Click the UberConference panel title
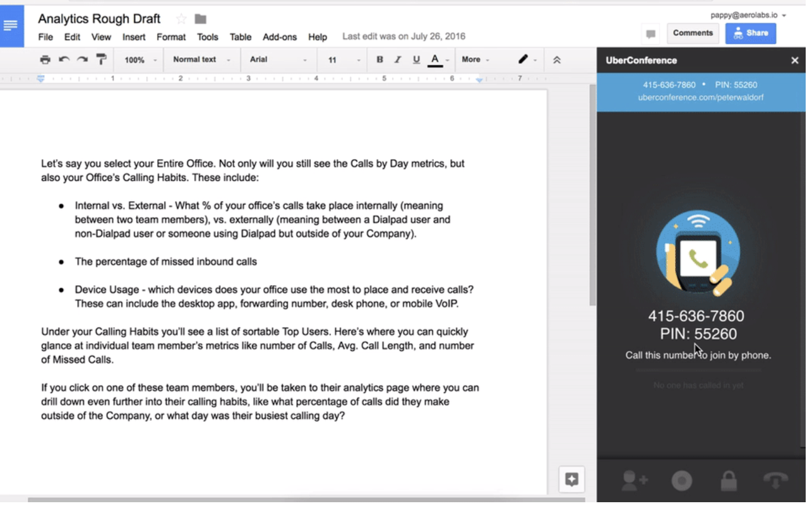This screenshot has width=812, height=506. [642, 61]
